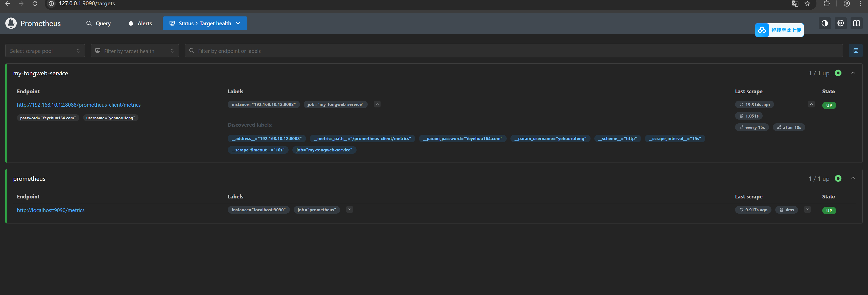Focus the Filter by endpoint or labels field

pyautogui.click(x=514, y=51)
